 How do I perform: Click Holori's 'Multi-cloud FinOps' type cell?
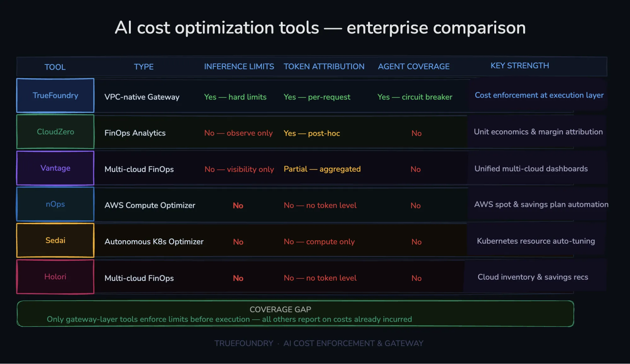139,278
